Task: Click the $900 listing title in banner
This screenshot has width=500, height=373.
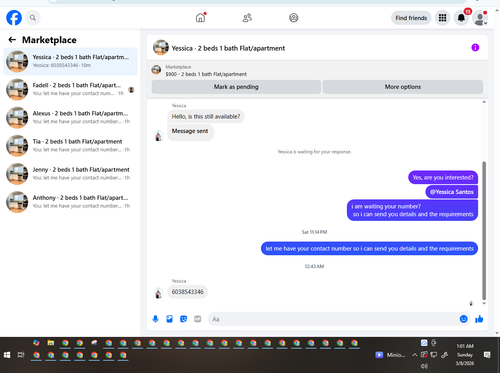Action: pyautogui.click(x=206, y=74)
